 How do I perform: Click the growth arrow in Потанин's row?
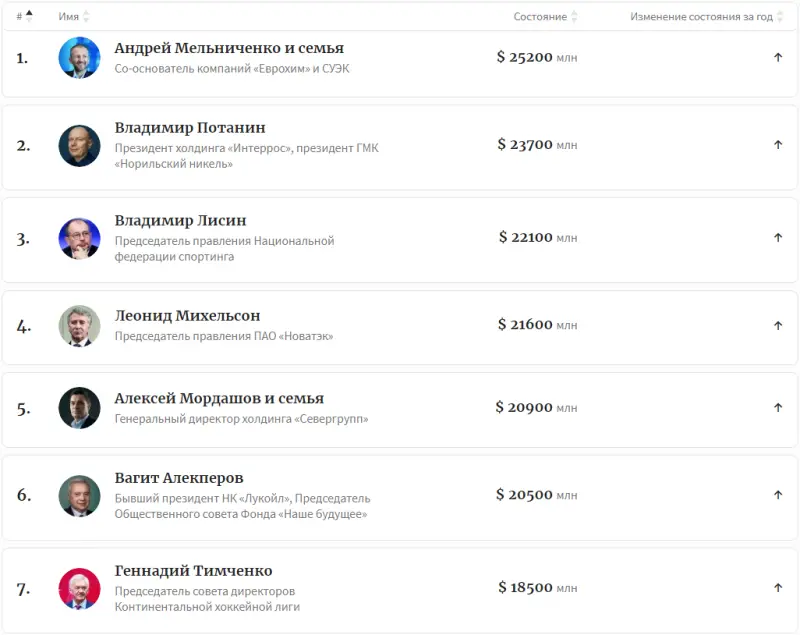pyautogui.click(x=778, y=145)
